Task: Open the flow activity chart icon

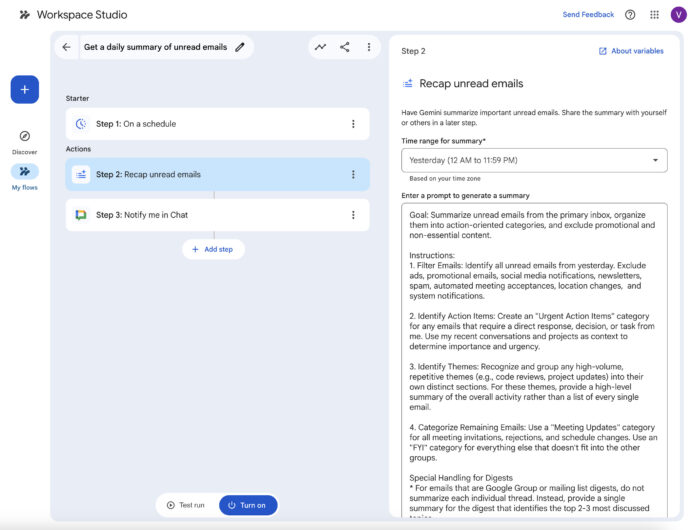Action: tap(320, 47)
